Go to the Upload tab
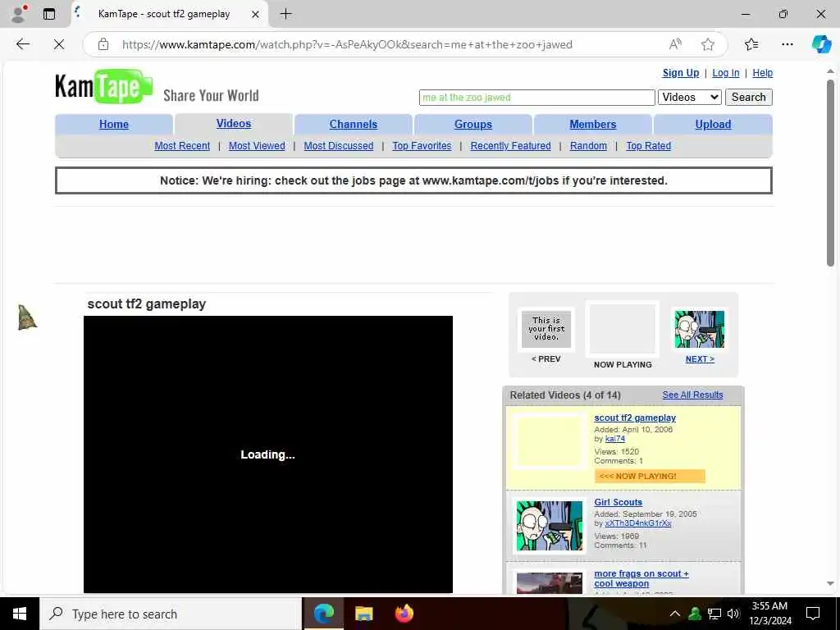The height and width of the screenshot is (630, 840). click(x=713, y=125)
